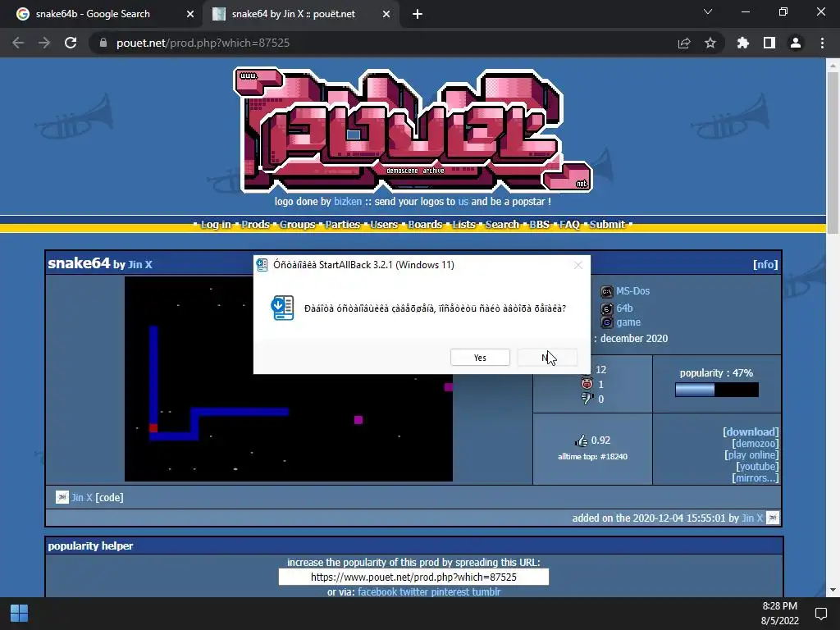Open Chrome three-dot menu

(822, 43)
